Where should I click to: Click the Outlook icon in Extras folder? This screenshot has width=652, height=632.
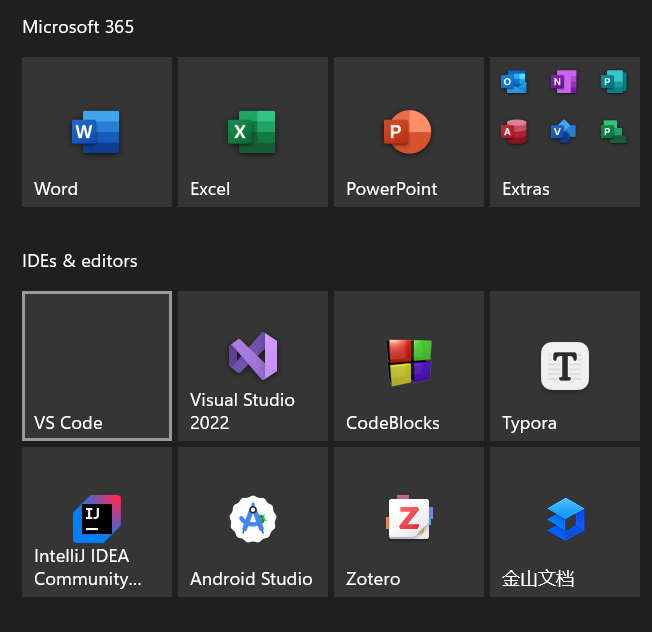(514, 81)
